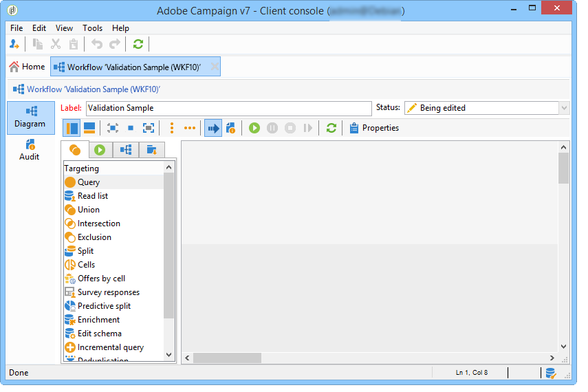Click the green Refresh icon in main toolbar
Screen dimensions: 588x392
pyautogui.click(x=138, y=44)
